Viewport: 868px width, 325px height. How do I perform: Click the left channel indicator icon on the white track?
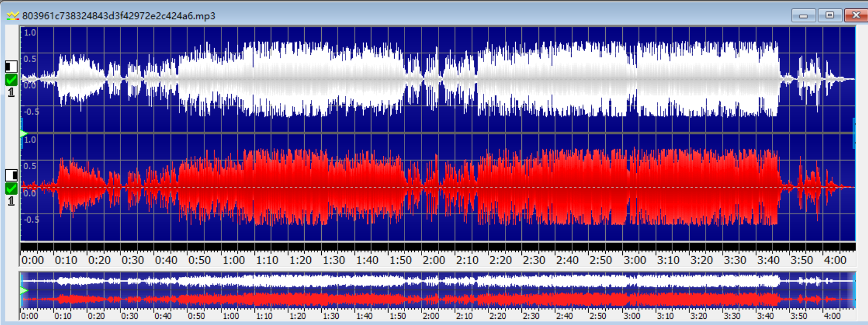tap(11, 66)
